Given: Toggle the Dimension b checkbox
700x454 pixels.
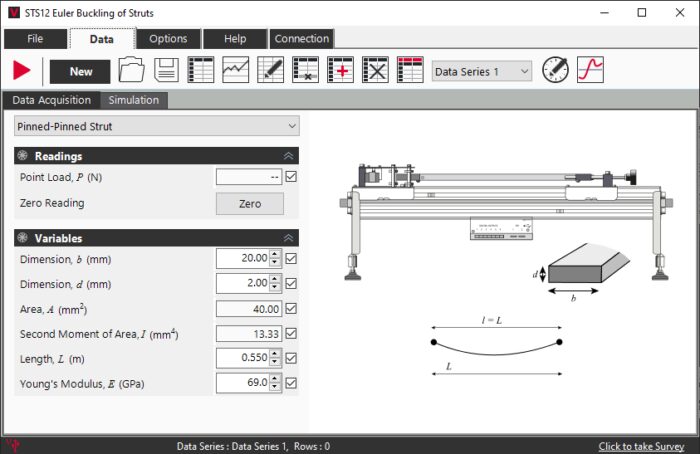Looking at the screenshot, I should pos(291,258).
